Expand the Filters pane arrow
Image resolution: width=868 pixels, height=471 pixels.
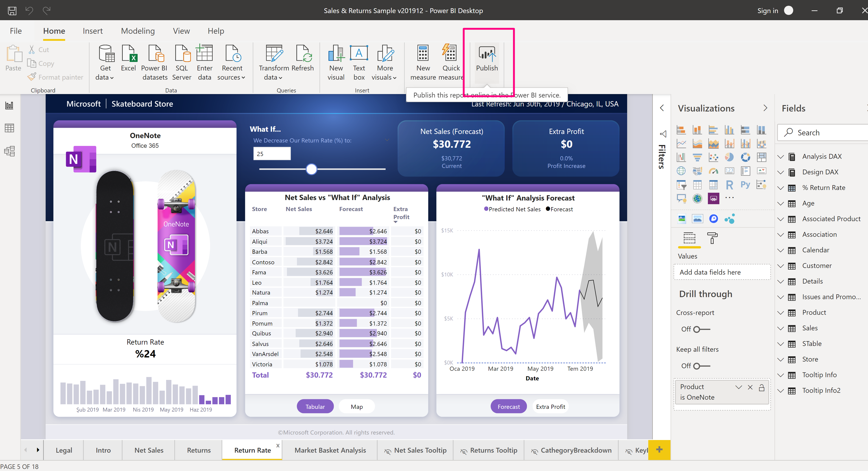tap(662, 108)
